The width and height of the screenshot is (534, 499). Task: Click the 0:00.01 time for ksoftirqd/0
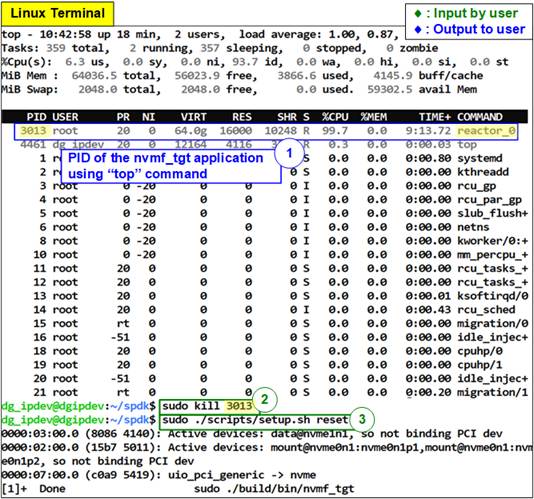click(428, 296)
